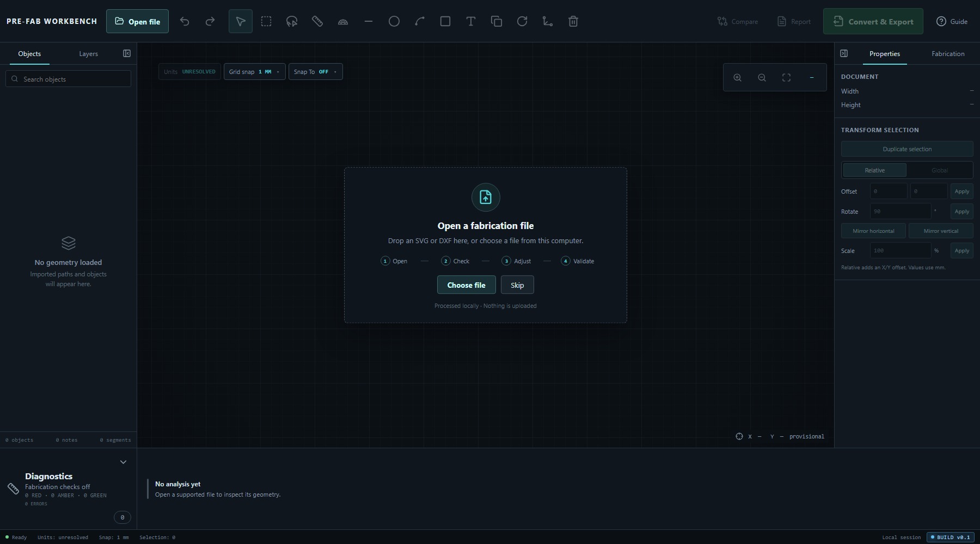Image resolution: width=980 pixels, height=544 pixels.
Task: Open the Guide help
Action: tap(952, 21)
